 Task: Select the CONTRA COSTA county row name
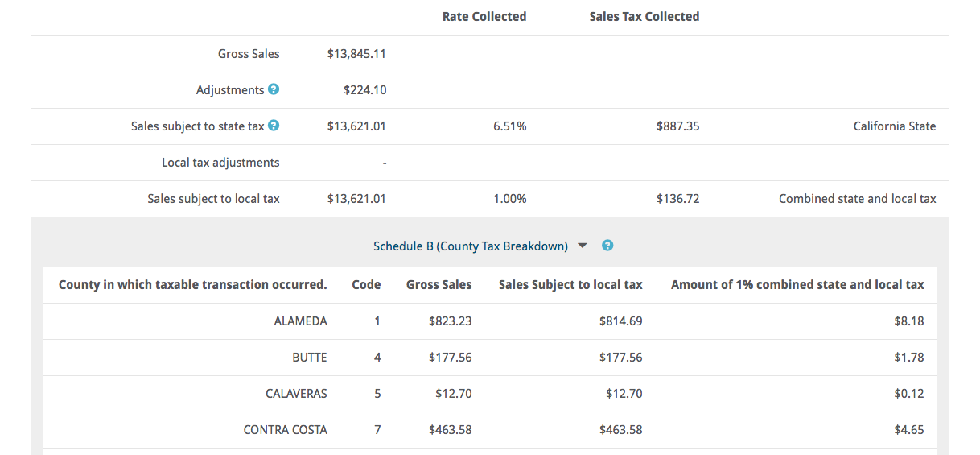point(286,430)
